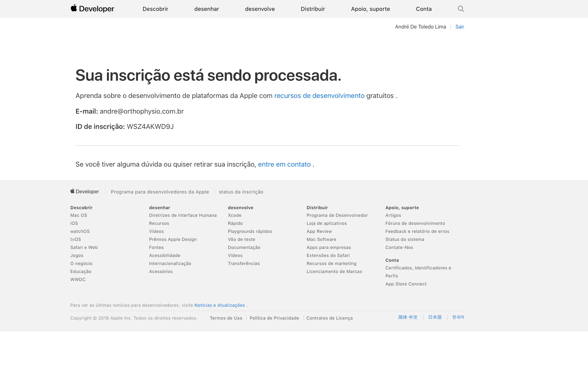Click the Apple Developer logo in header

click(x=92, y=8)
